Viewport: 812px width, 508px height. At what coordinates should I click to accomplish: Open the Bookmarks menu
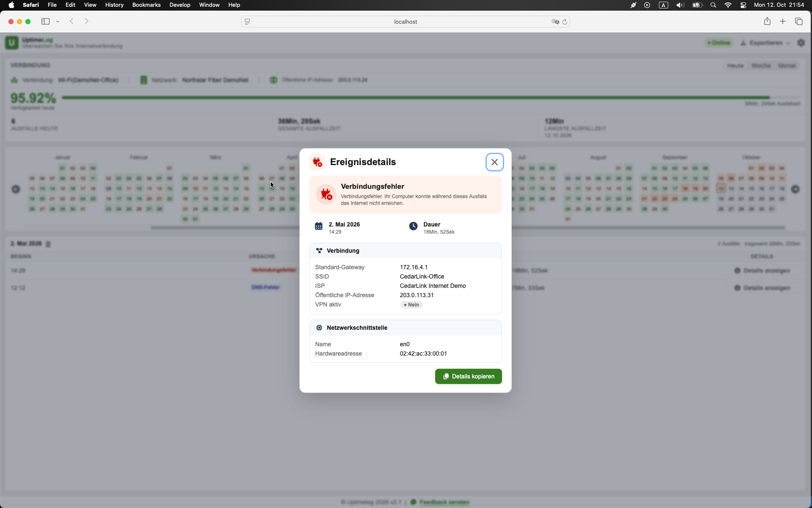tap(146, 5)
